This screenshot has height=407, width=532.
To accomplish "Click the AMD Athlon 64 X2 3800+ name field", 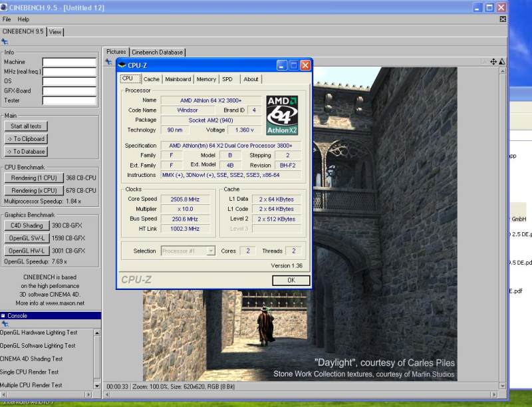I will pyautogui.click(x=211, y=100).
